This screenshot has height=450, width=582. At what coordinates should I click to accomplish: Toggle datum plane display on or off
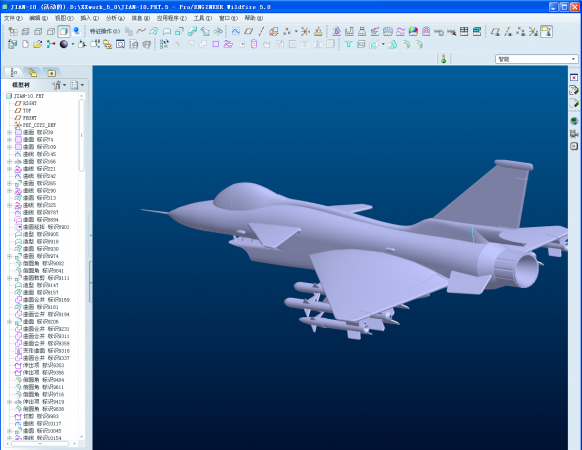tap(495, 32)
